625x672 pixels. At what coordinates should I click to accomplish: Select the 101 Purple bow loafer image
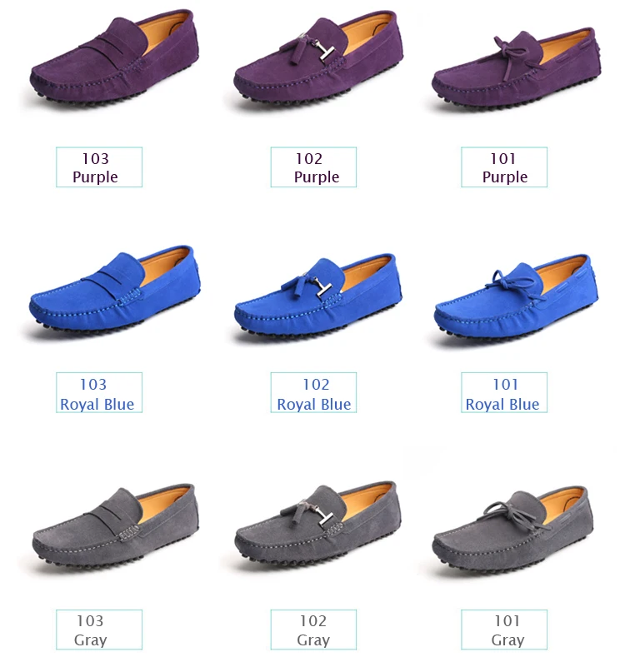tap(516, 67)
